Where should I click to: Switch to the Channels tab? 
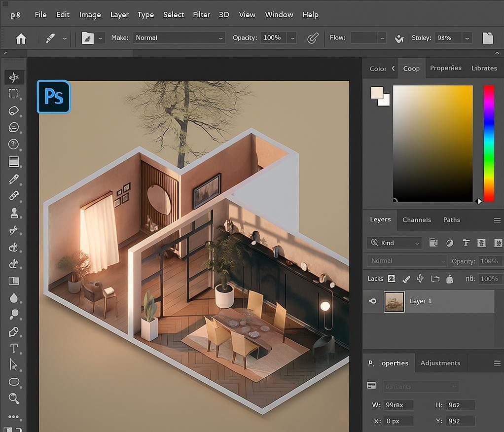(x=417, y=220)
